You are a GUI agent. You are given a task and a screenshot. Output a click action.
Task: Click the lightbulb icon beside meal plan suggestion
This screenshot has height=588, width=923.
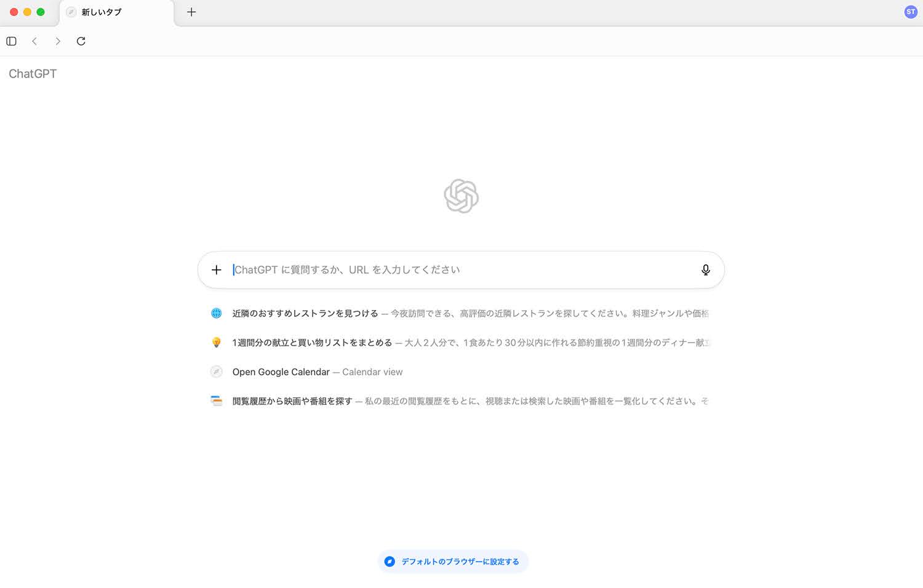tap(217, 343)
